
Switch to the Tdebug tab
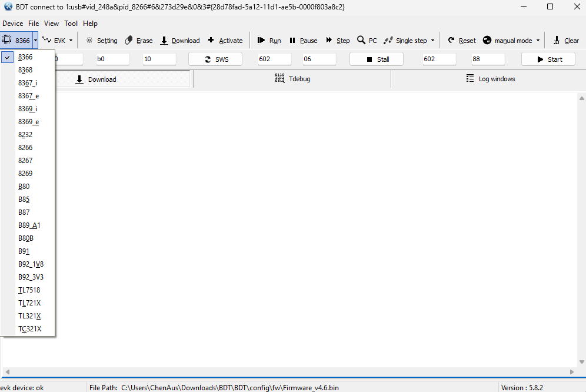pos(292,79)
